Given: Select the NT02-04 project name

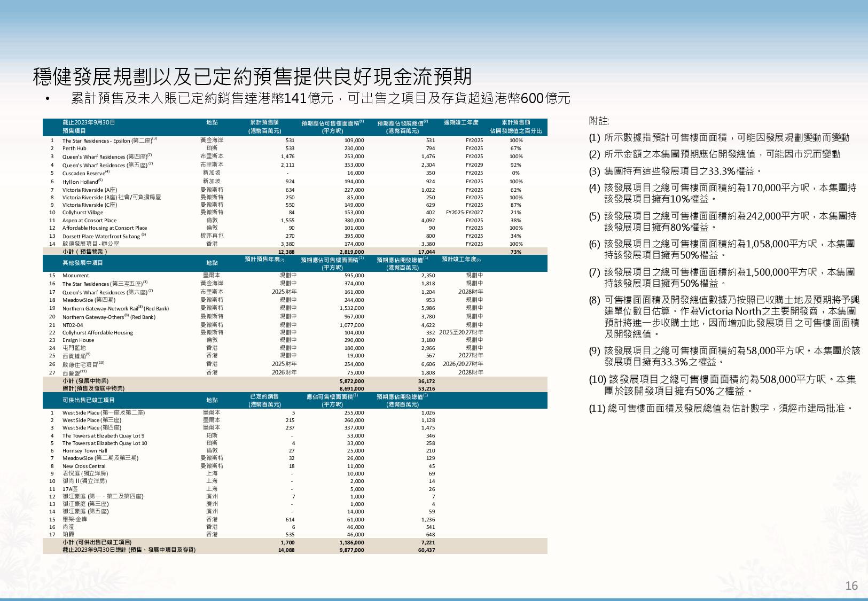Looking at the screenshot, I should (x=73, y=325).
